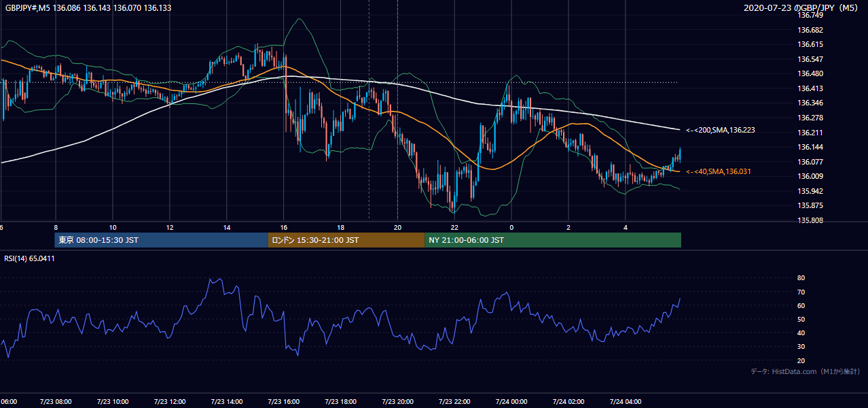Click hour tick 2 under the price chart

pyautogui.click(x=568, y=228)
